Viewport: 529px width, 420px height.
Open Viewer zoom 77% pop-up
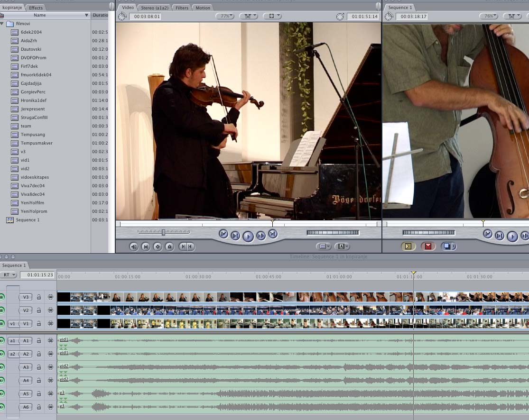click(x=225, y=16)
